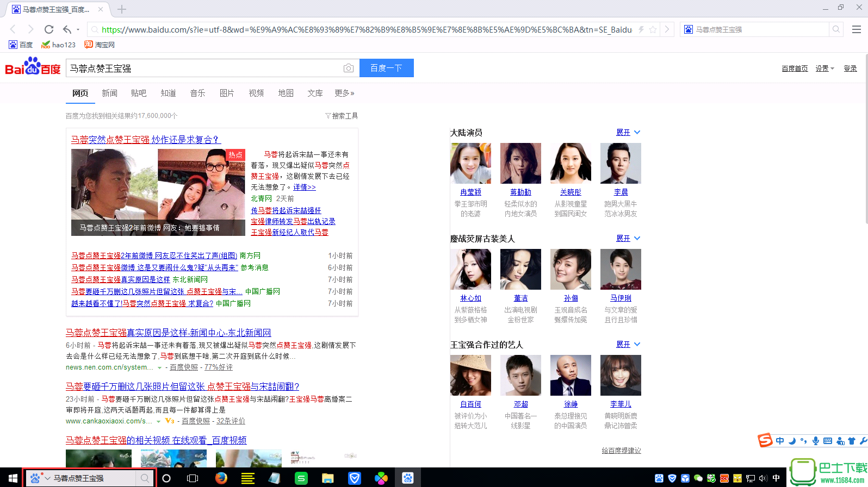Open File Explorer from taskbar
868x487 pixels.
[327, 478]
